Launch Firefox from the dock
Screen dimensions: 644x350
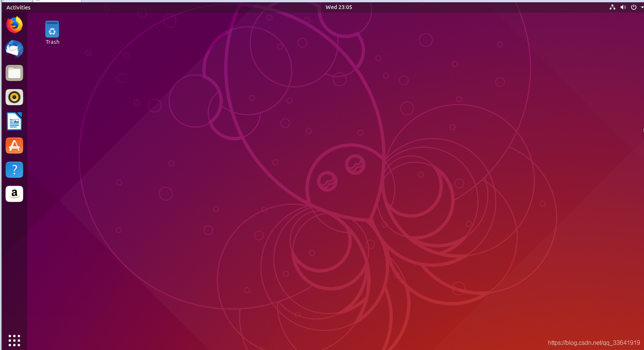14,25
